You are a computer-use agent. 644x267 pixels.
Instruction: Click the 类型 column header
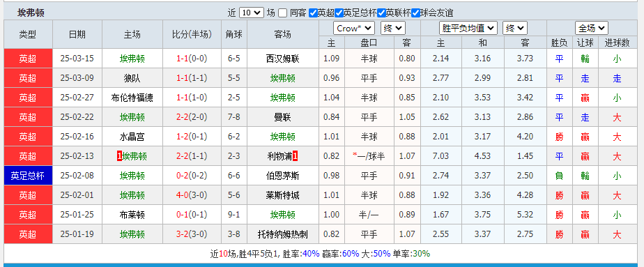28,34
